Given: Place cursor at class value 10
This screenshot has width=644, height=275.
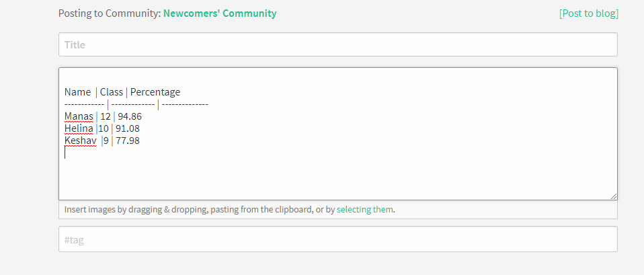Looking at the screenshot, I should [104, 128].
